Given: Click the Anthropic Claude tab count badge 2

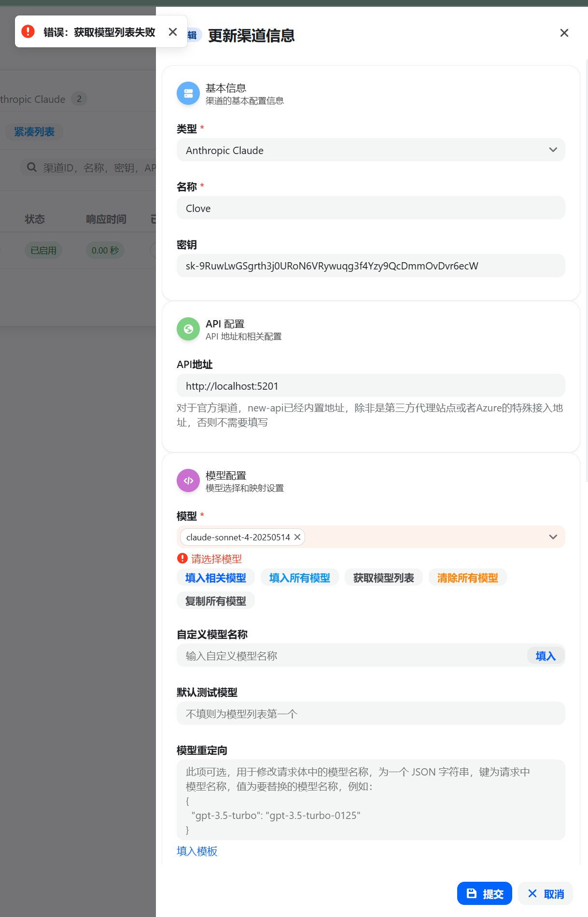Looking at the screenshot, I should click(x=79, y=99).
